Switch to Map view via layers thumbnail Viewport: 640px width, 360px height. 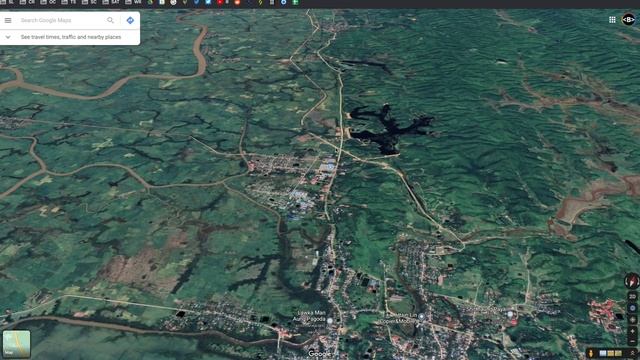coord(16,344)
